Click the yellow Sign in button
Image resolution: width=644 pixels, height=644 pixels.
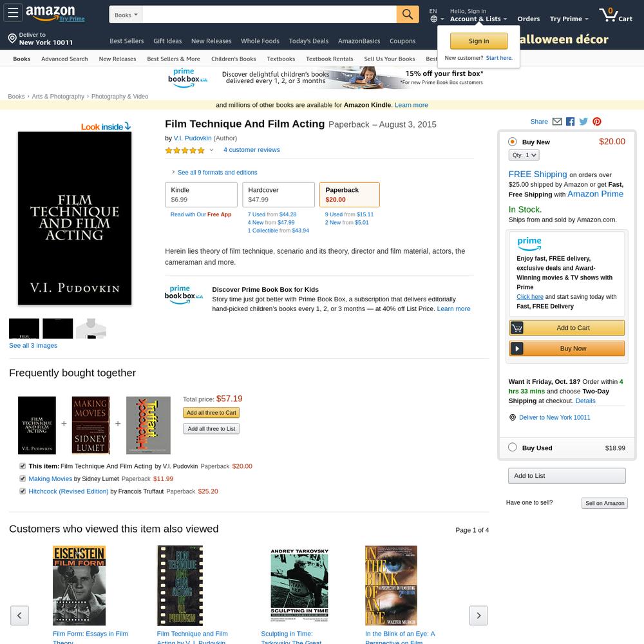coord(479,41)
